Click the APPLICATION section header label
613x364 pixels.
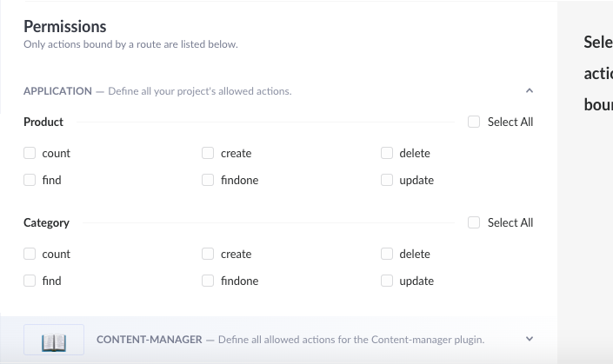tap(57, 91)
